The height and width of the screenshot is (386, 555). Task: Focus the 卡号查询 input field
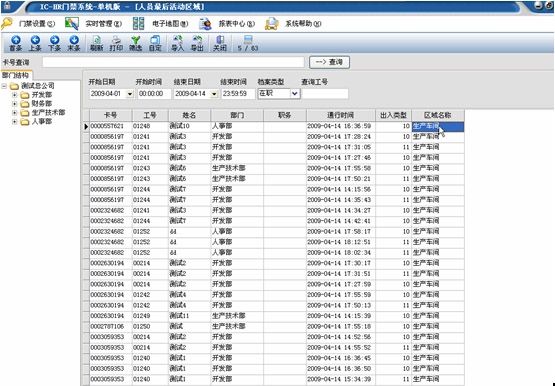[173, 62]
